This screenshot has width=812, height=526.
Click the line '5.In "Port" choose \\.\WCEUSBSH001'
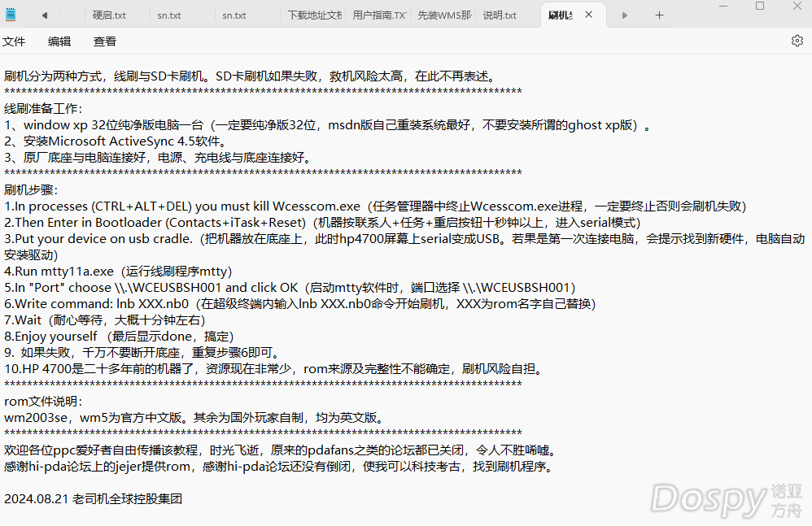coord(290,288)
